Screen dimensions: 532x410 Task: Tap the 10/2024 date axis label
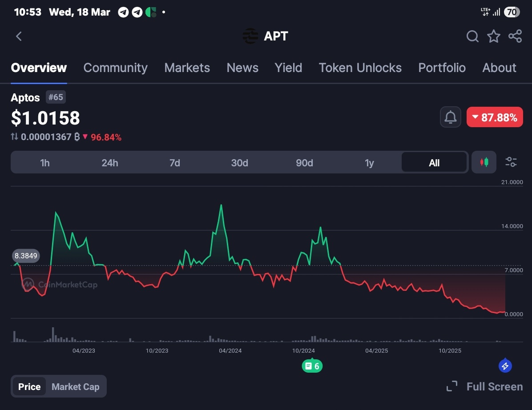pyautogui.click(x=304, y=351)
